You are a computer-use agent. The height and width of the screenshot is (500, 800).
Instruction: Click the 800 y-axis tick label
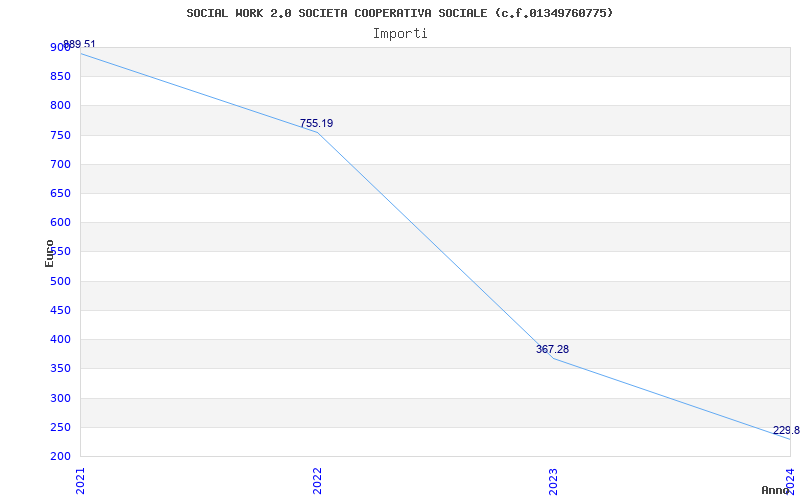[60, 106]
